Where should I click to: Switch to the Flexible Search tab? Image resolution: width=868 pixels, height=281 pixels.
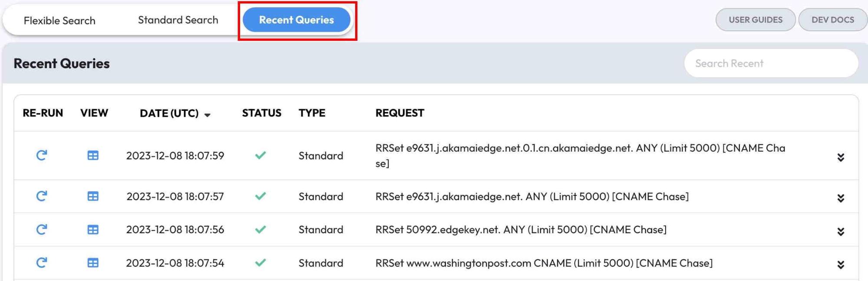pos(59,20)
